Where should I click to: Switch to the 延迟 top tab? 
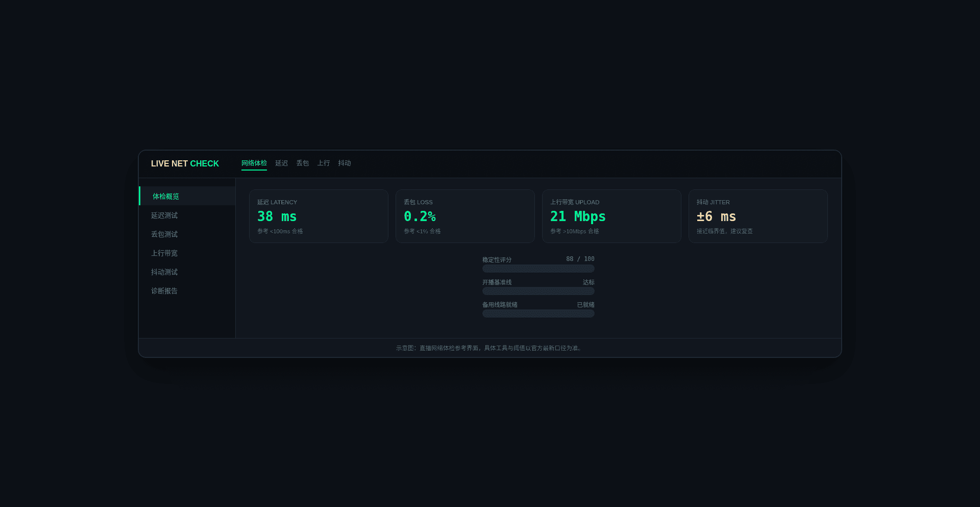(281, 163)
